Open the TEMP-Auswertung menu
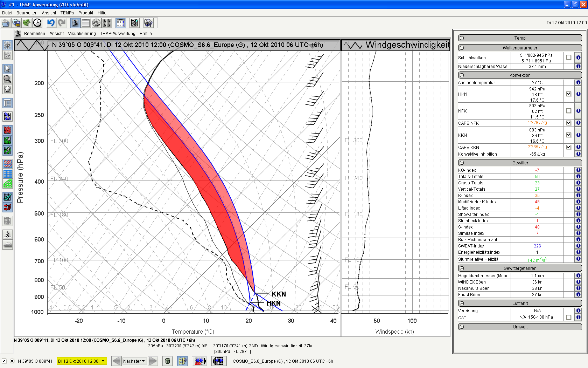The width and height of the screenshot is (588, 368). click(x=118, y=34)
